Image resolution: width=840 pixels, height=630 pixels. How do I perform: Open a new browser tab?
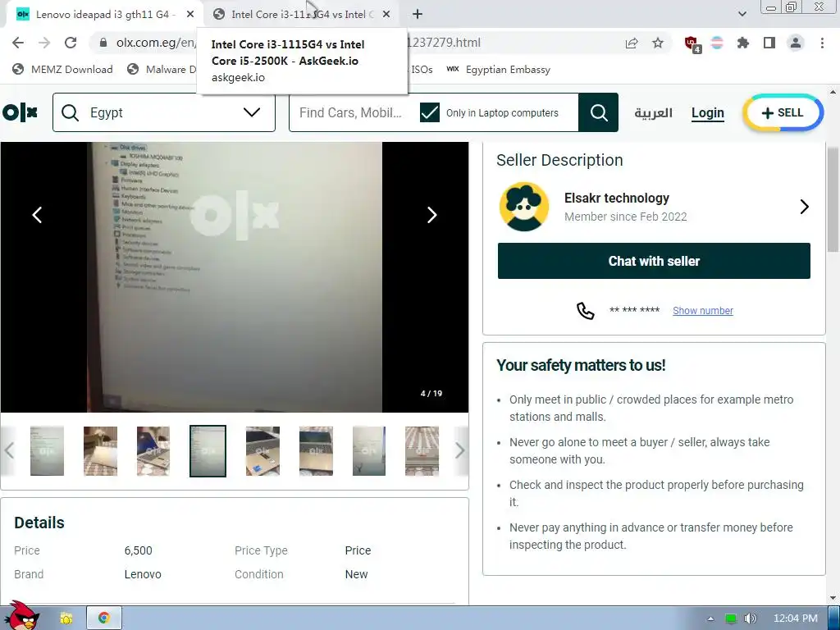point(418,15)
